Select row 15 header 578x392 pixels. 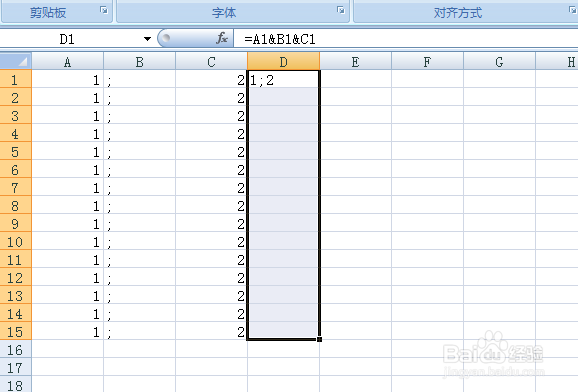(15, 331)
